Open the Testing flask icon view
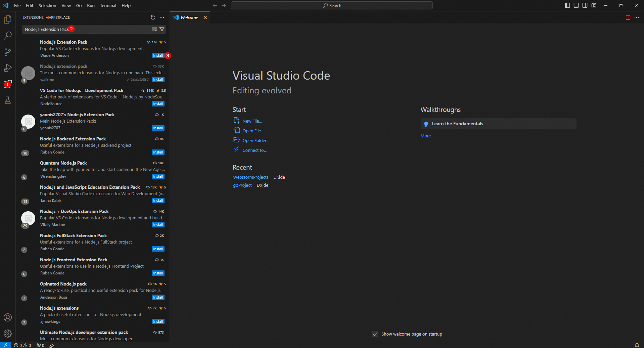The image size is (644, 348). pos(7,100)
